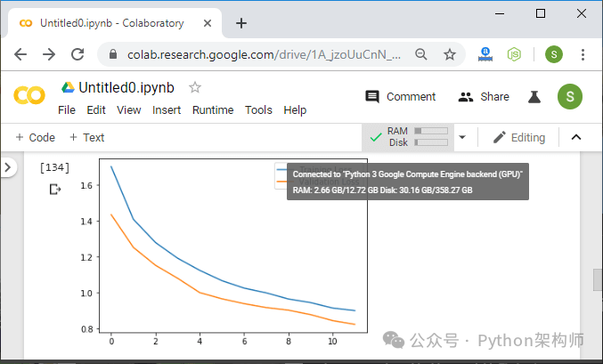The width and height of the screenshot is (603, 364).
Task: Click the Colab CO logo
Action: [x=29, y=95]
